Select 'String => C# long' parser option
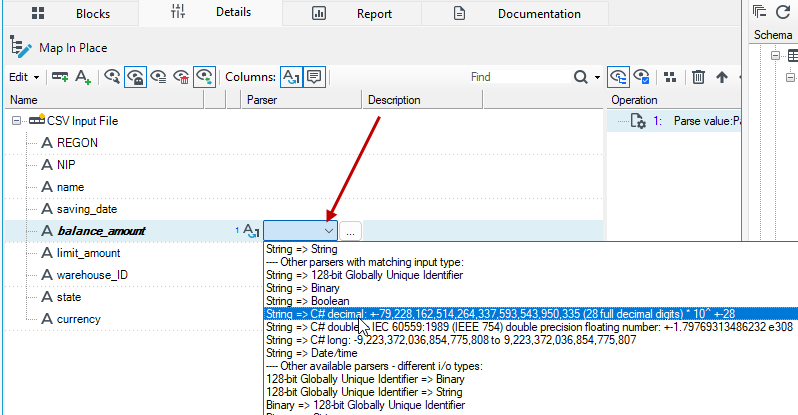798x415 pixels. 451,340
